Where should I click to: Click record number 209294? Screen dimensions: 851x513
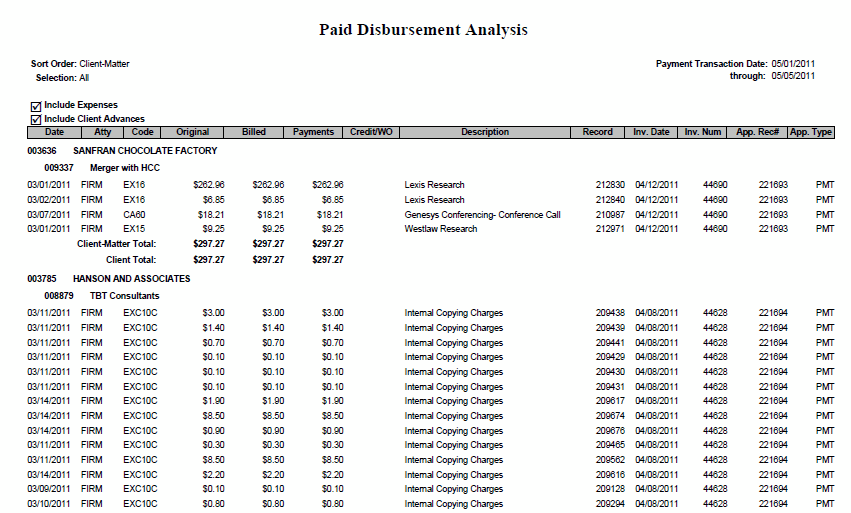pos(610,504)
